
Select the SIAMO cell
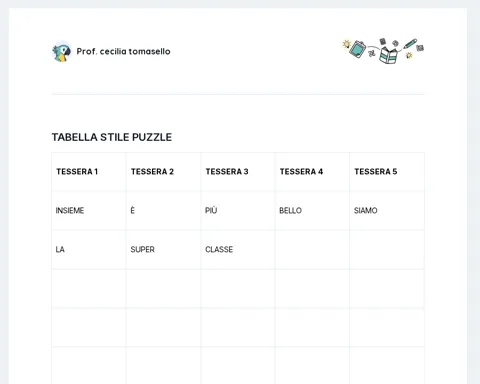[387, 211]
